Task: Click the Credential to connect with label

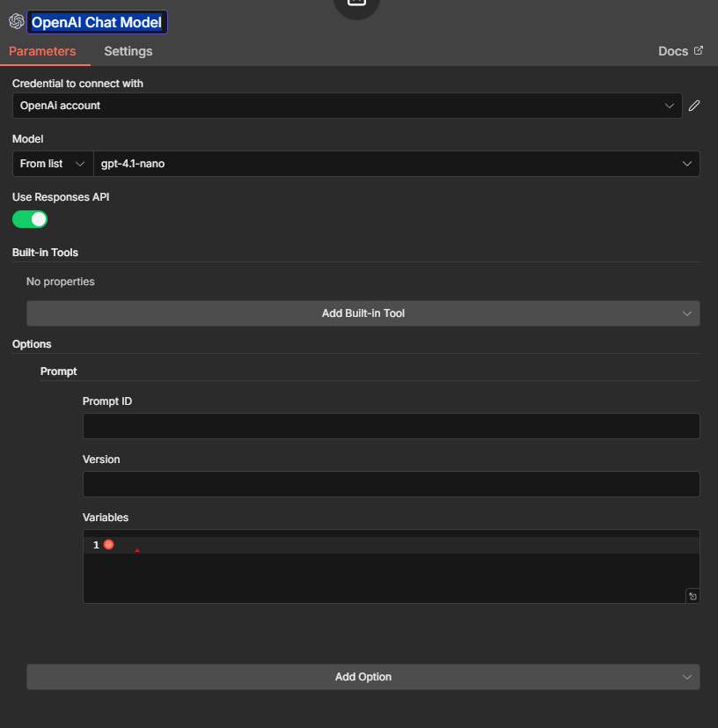Action: coord(77,84)
